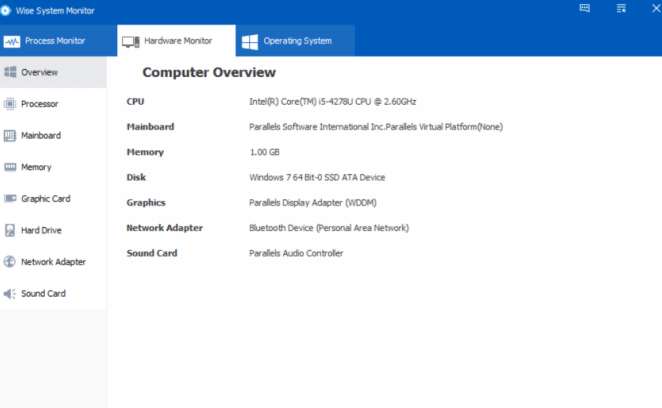The image size is (662, 408).
Task: Open the feedback message icon in title bar
Action: [584, 8]
